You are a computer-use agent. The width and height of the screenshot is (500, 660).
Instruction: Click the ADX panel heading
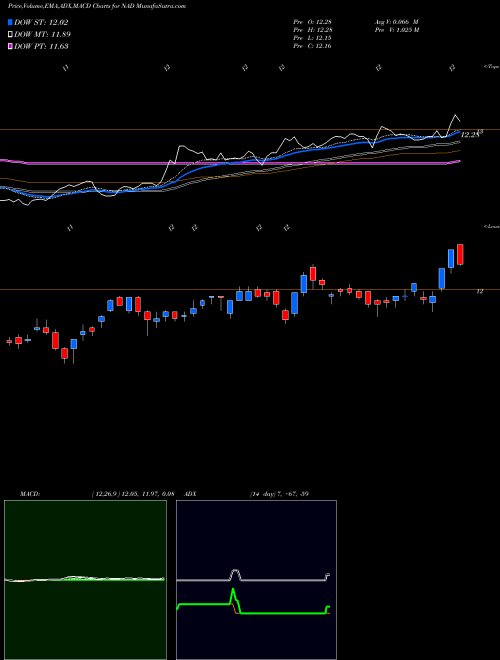[x=190, y=494]
